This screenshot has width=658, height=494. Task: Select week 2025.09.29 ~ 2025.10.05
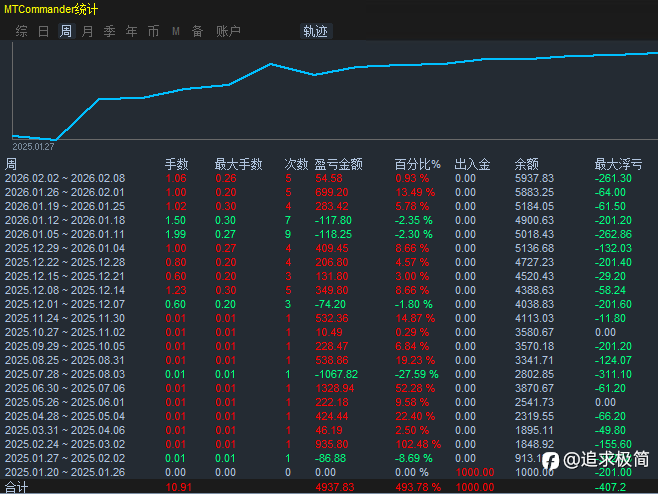(x=65, y=346)
